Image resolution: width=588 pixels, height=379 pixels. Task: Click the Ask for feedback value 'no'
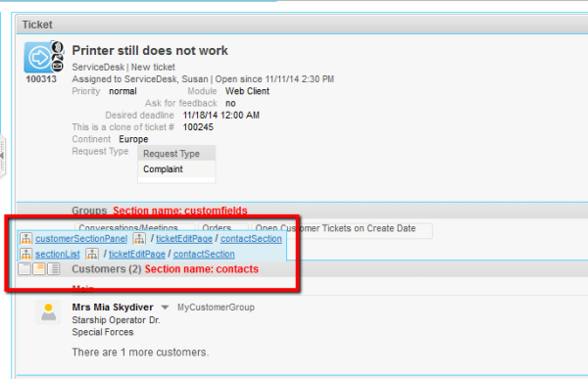click(230, 103)
